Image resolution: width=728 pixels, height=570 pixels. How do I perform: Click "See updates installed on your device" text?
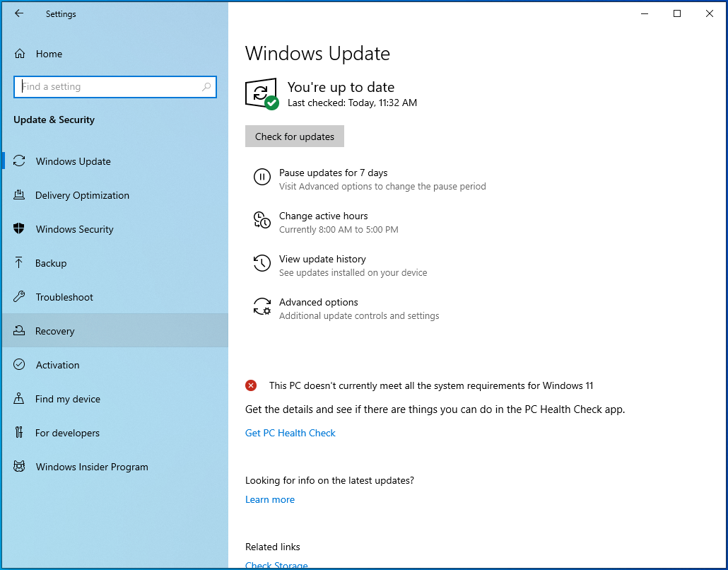pos(353,273)
